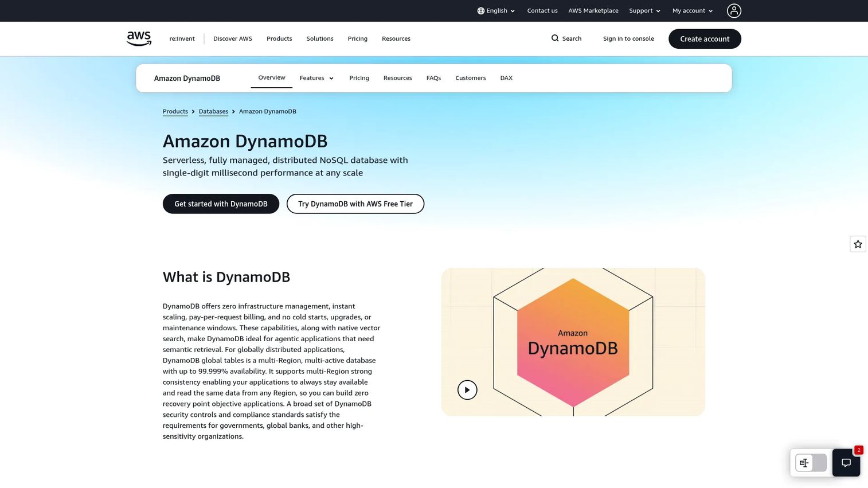Open the AWS Marketplace link
Viewport: 868px width, 488px height.
[x=593, y=11]
